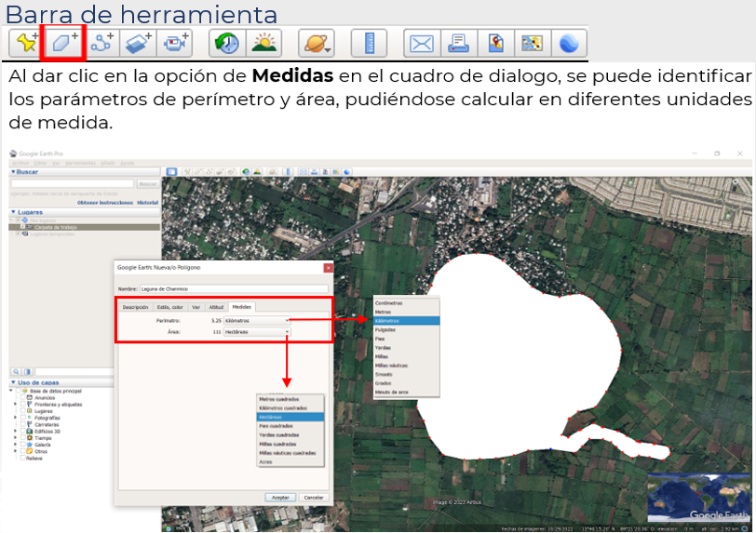
Task: Open the Add Image Overlay tool
Action: point(138,43)
